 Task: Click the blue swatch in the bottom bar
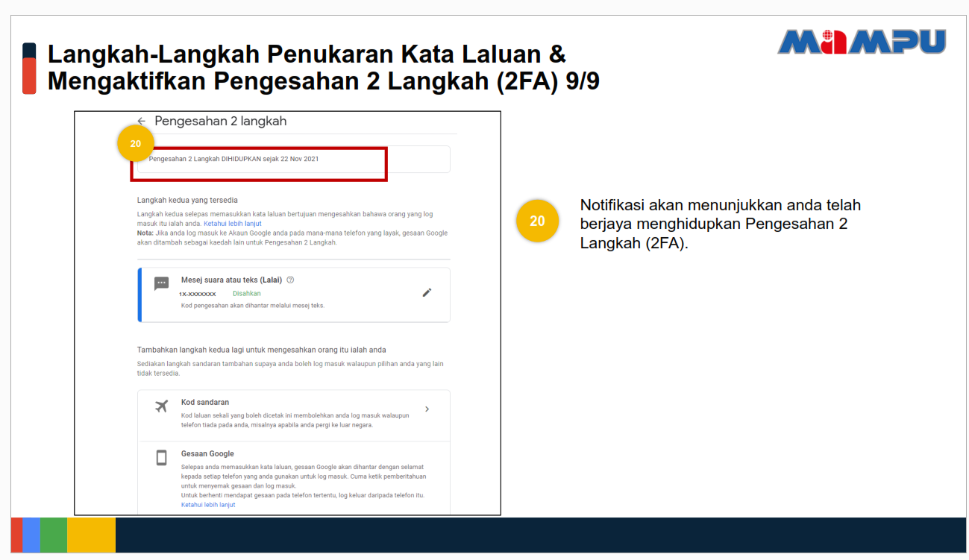[x=31, y=535]
